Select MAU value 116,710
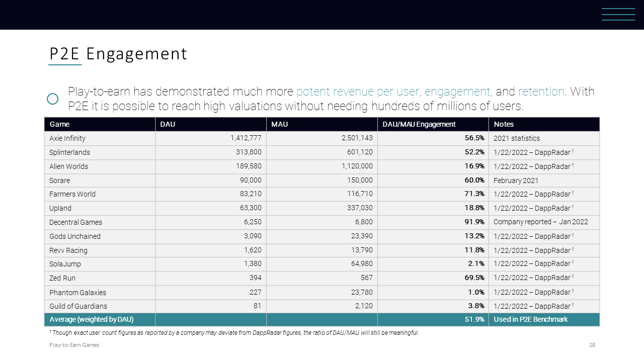 click(x=361, y=194)
